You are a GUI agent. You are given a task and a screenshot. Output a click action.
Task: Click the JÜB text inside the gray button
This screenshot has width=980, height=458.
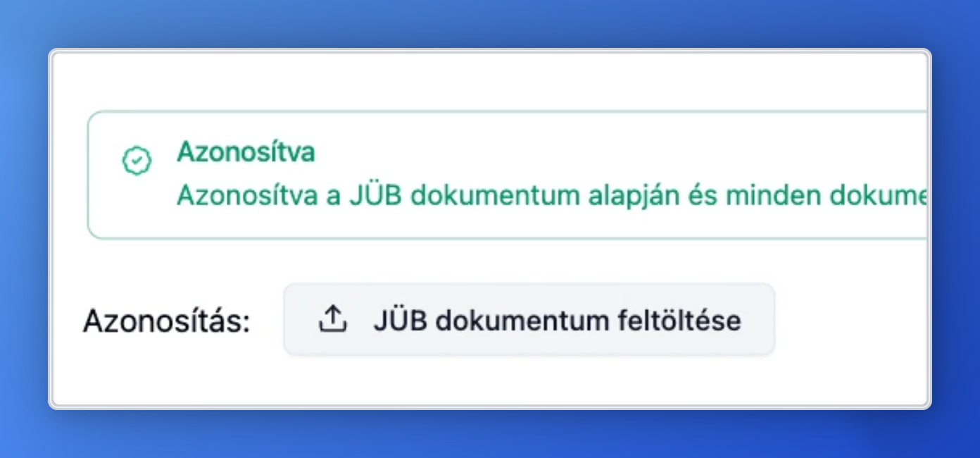pyautogui.click(x=401, y=320)
